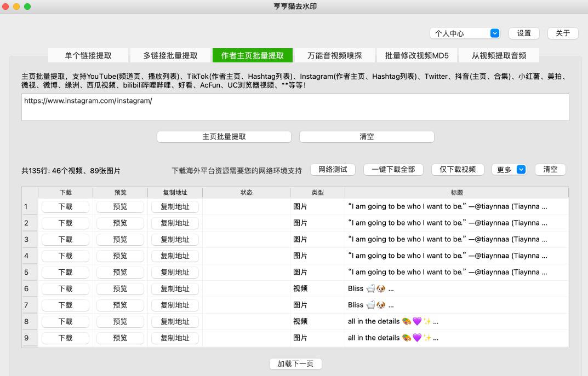Image resolution: width=588 pixels, height=376 pixels.
Task: Switch to the 多链接批量提取 tab
Action: pos(170,55)
